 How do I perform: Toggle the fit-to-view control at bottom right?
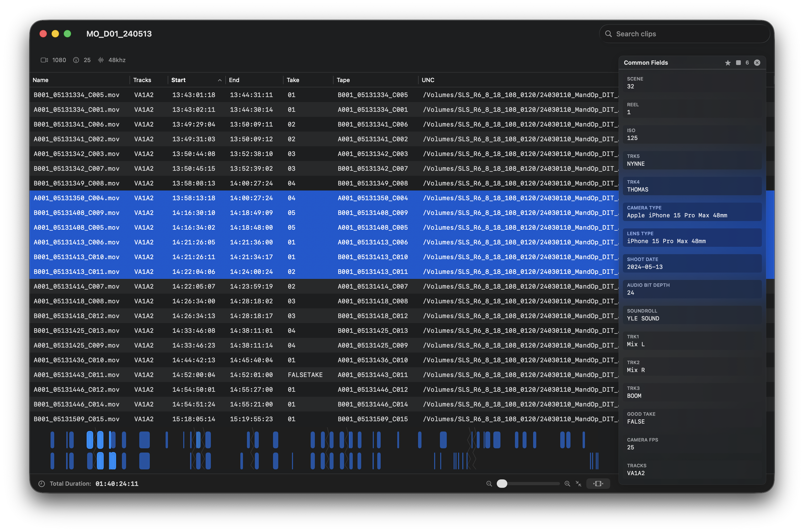click(x=598, y=484)
